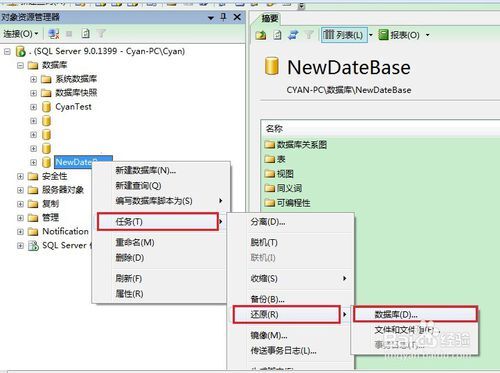The width and height of the screenshot is (500, 373).
Task: Open the Object Explorer window position dropdown arrow
Action: [x=211, y=18]
